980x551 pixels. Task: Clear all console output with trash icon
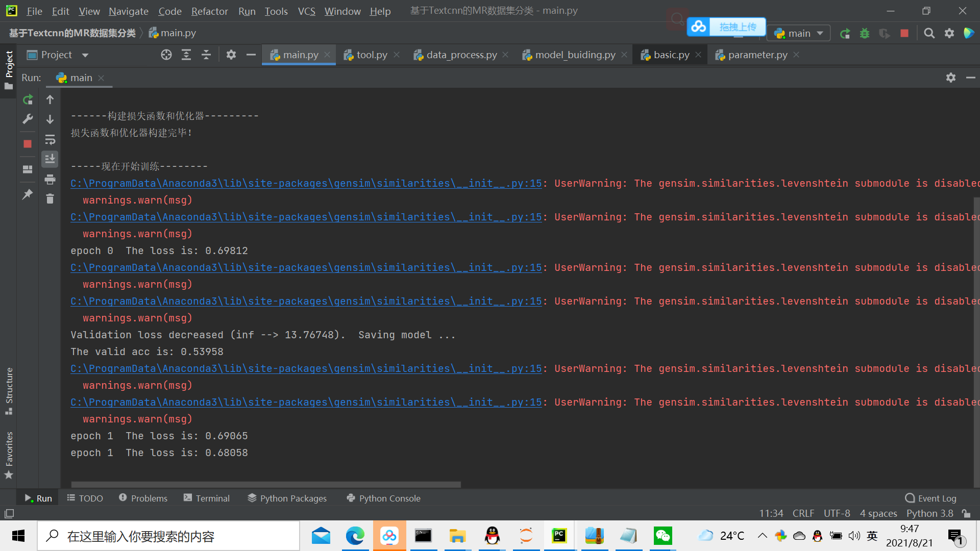50,199
